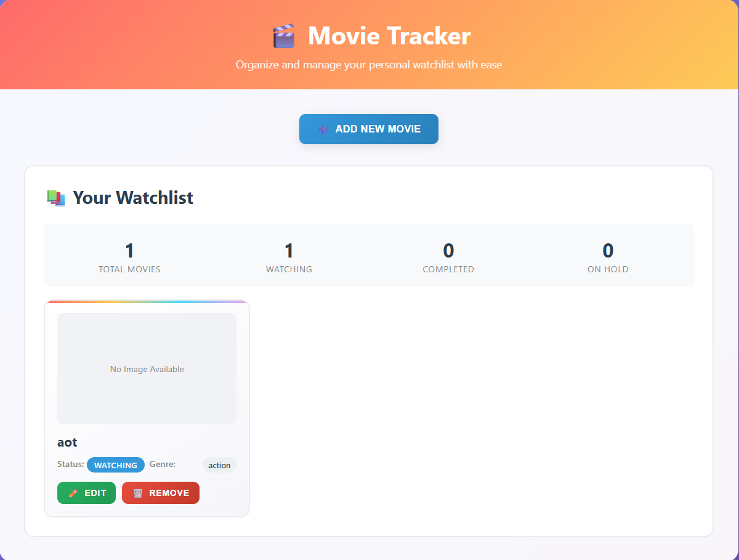Select the action genre tag
Image resolution: width=739 pixels, height=560 pixels.
[219, 465]
